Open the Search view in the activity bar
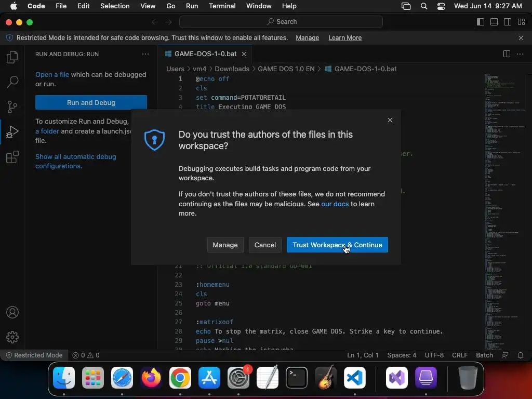The height and width of the screenshot is (399, 532). pos(12,82)
